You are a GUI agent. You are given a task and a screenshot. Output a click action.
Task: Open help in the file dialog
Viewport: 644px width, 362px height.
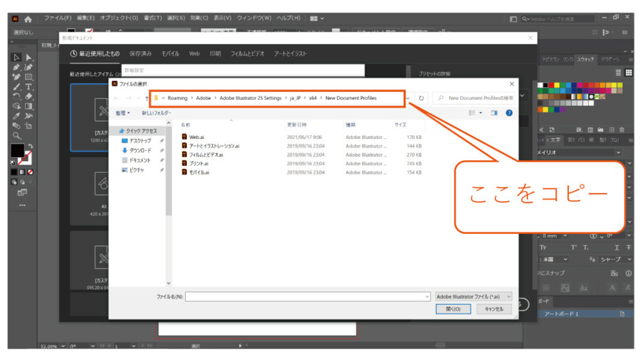[x=509, y=113]
